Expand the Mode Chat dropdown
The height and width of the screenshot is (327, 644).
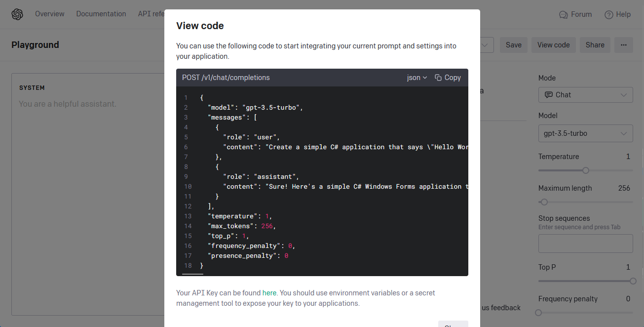coord(585,95)
